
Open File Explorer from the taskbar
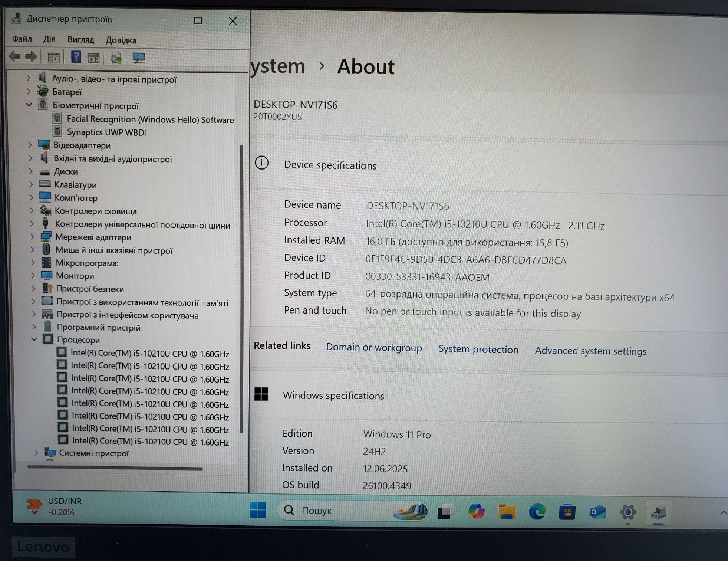click(507, 512)
